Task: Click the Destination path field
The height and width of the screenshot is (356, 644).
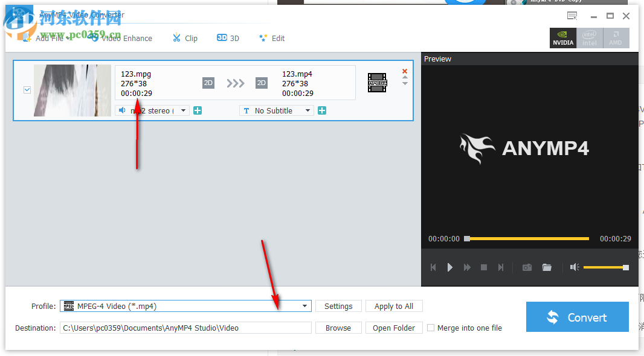Action: [x=185, y=328]
